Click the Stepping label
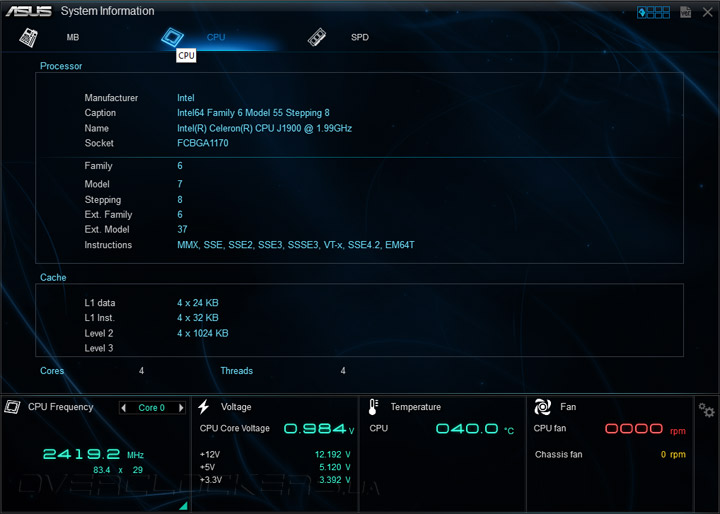 103,200
